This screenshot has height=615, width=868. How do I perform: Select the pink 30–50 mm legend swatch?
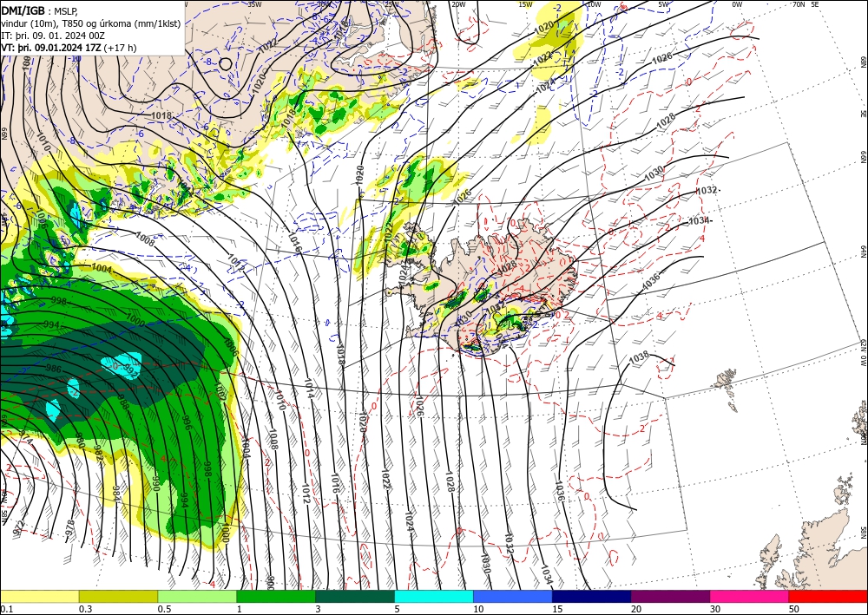749,596
